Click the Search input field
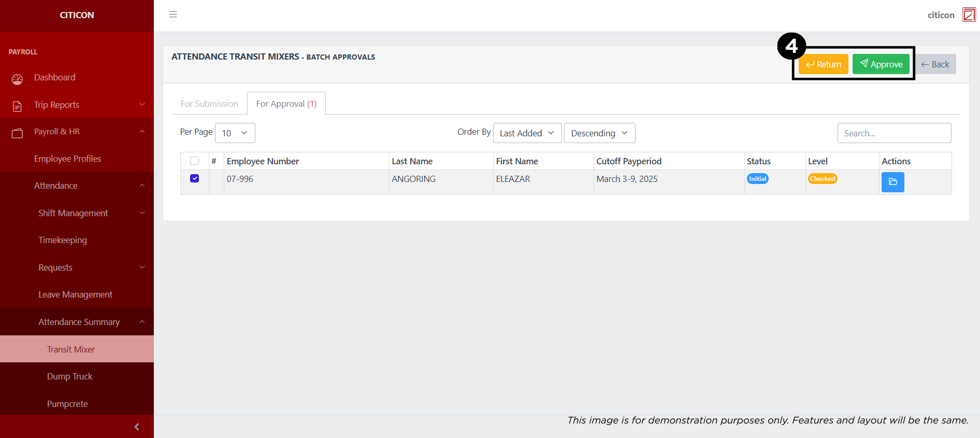Screen dimensions: 980x438 click(x=894, y=133)
